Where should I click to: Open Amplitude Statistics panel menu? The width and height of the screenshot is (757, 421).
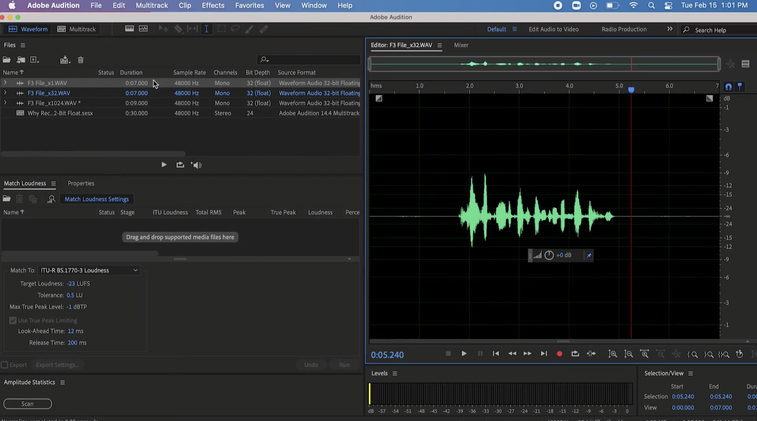pos(62,382)
